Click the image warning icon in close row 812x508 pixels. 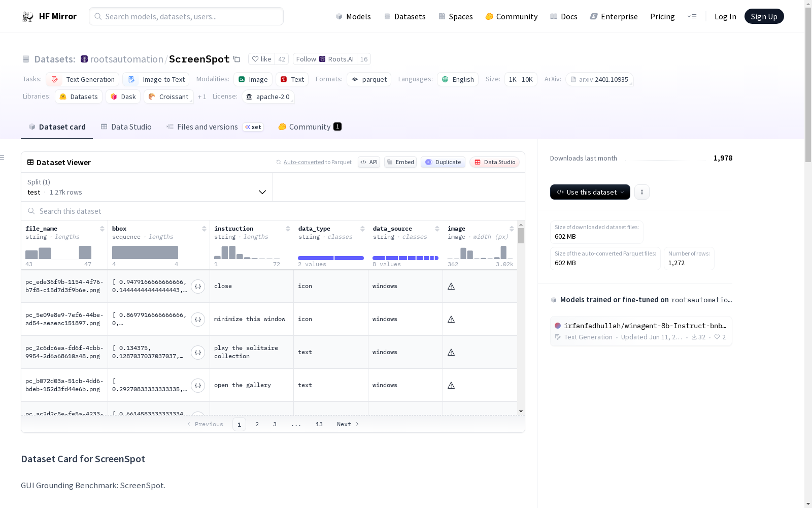(x=451, y=286)
